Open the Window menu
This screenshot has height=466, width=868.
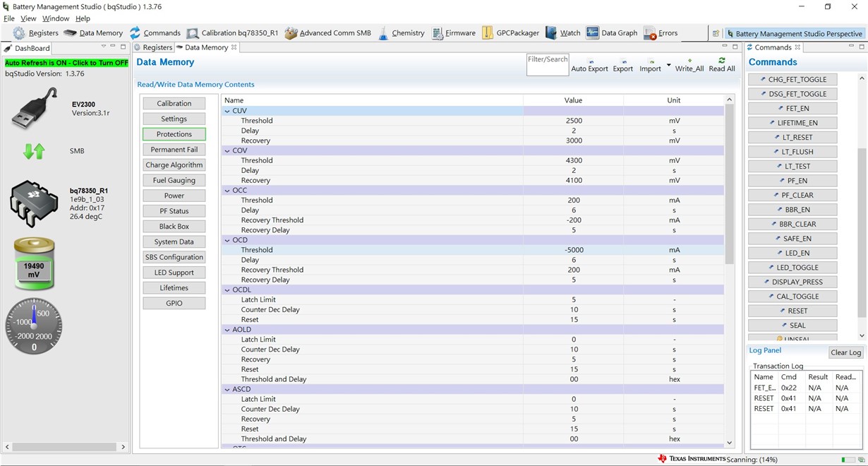click(56, 18)
